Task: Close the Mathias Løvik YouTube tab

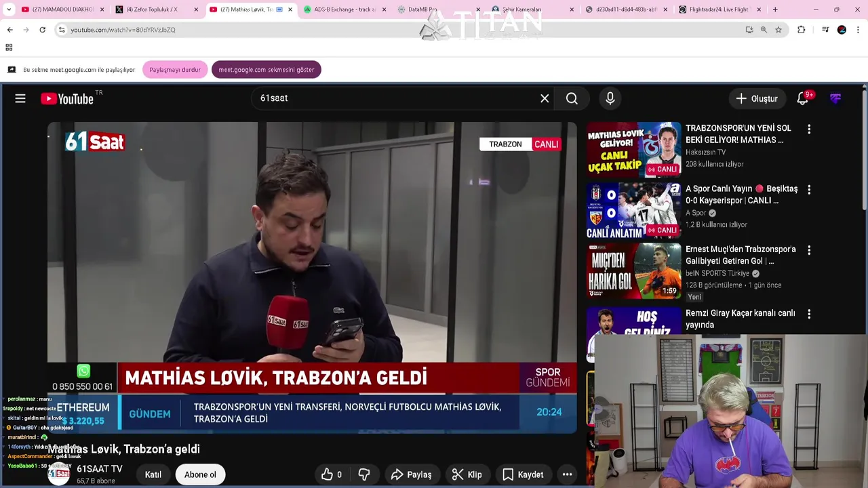Action: (x=290, y=9)
